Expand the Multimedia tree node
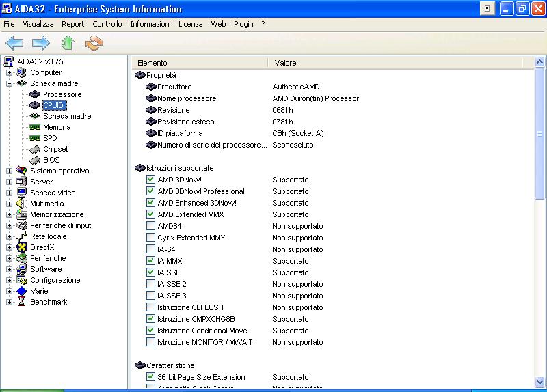Screen dimensions: 547x392 [x=9, y=204]
